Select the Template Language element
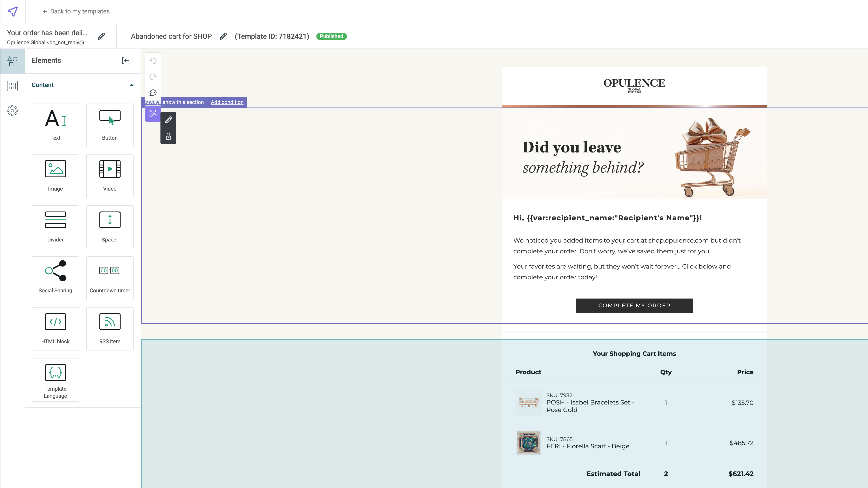 pyautogui.click(x=55, y=380)
